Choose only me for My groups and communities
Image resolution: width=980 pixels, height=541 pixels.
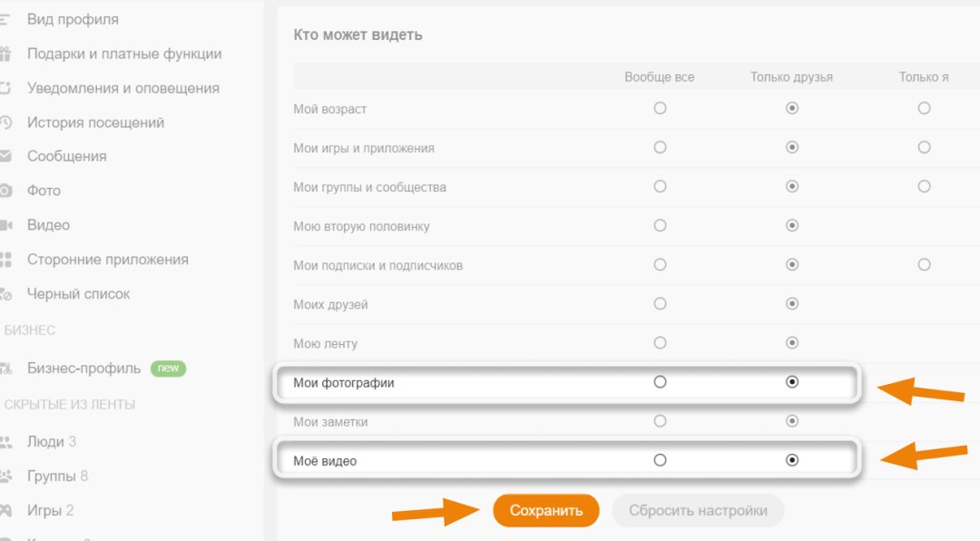924,186
